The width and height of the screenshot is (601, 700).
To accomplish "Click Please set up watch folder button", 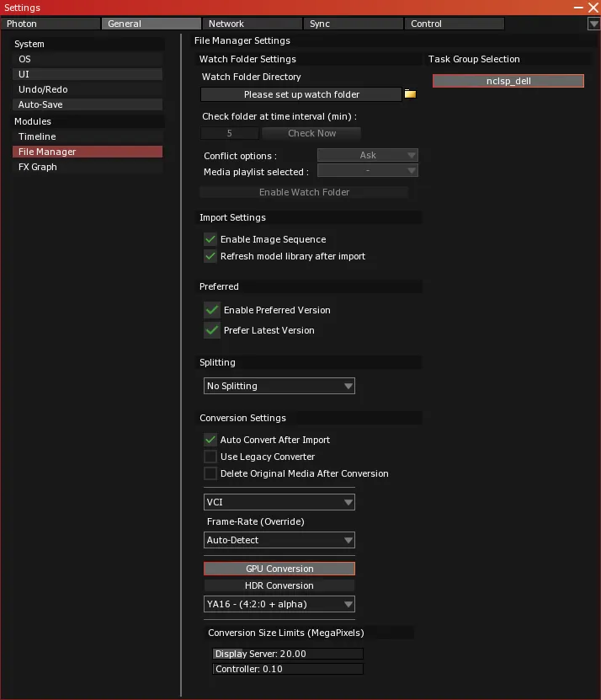I will pyautogui.click(x=301, y=94).
